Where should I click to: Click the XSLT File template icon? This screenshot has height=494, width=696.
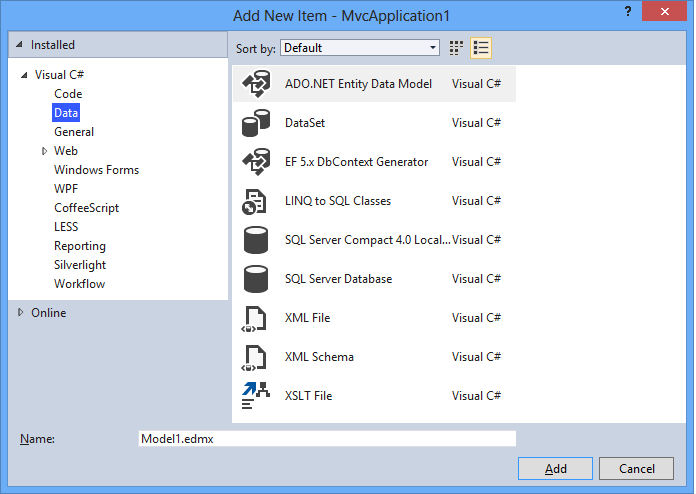coord(256,396)
